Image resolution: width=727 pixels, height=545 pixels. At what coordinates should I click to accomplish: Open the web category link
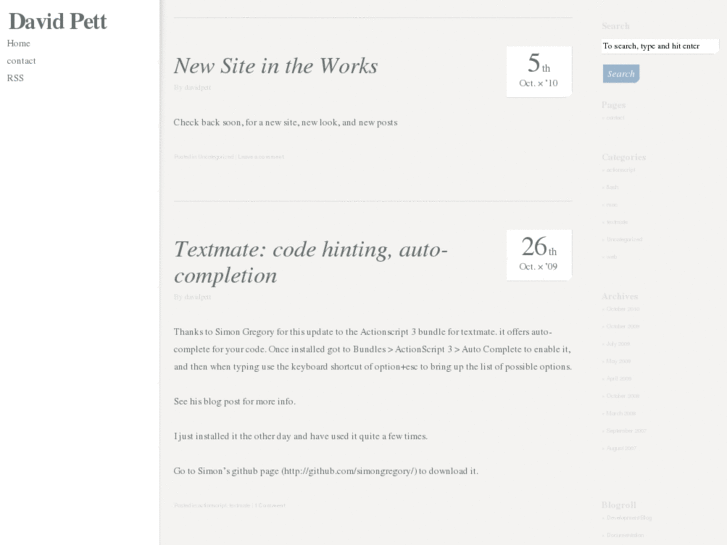(x=612, y=256)
